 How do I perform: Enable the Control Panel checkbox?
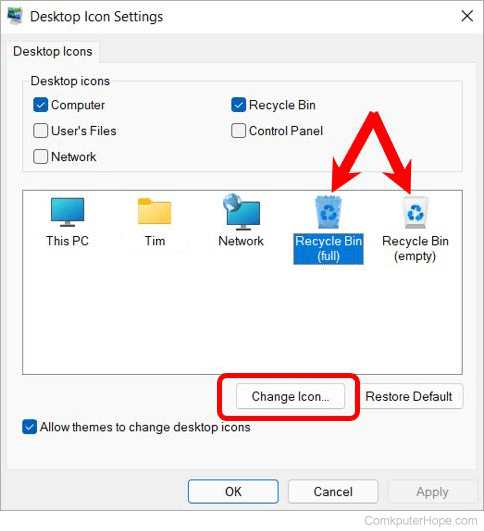tap(238, 131)
